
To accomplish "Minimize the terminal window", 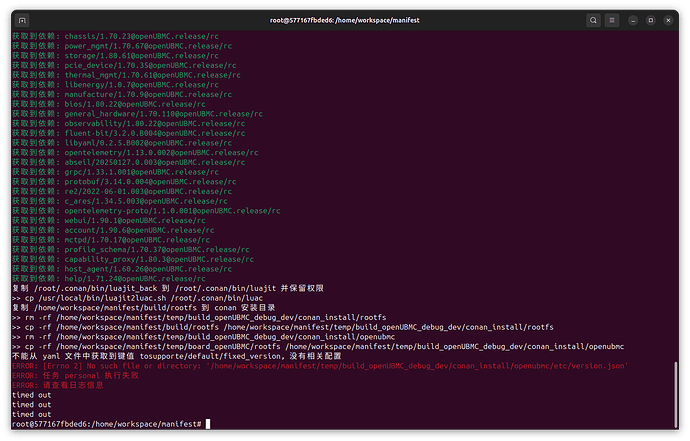I will 633,20.
